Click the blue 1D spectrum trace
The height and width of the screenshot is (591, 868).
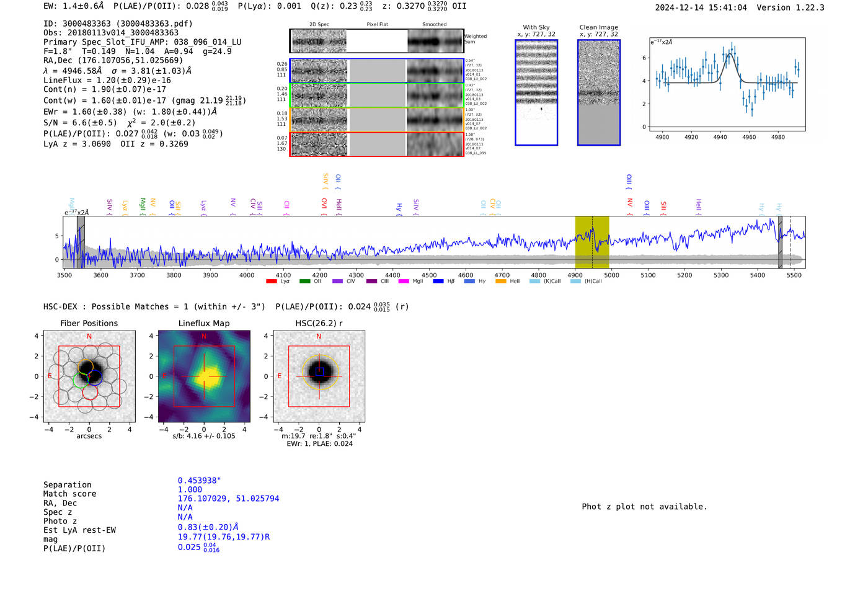pos(434,245)
